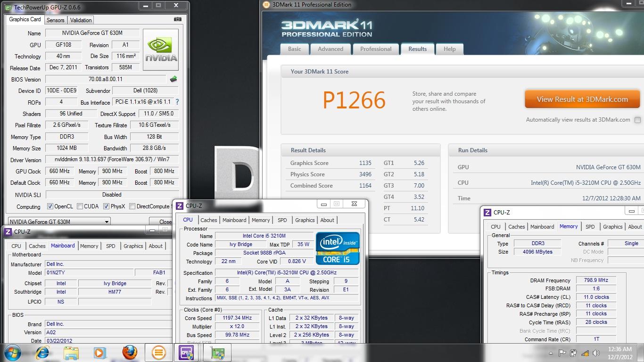The image size is (644, 362).
Task: Open Caches tab in CPU-Z processor window
Action: 209,220
